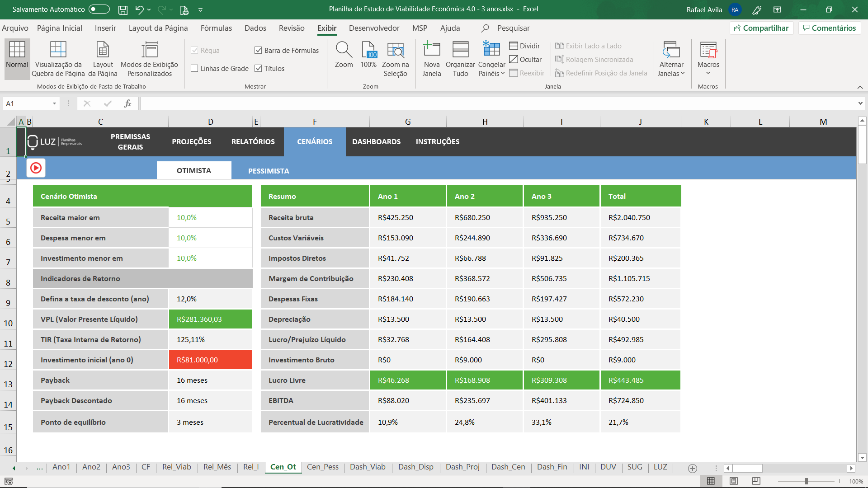Click the Save icon in title bar

click(123, 9)
